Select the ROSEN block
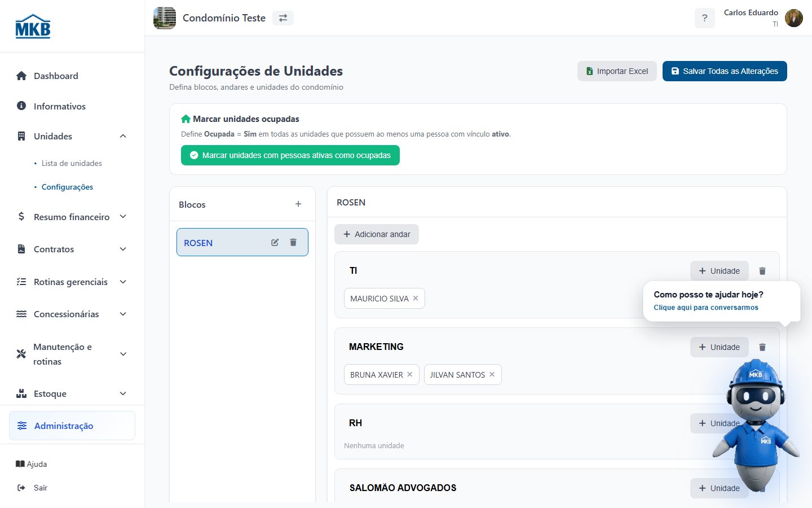 pos(242,242)
